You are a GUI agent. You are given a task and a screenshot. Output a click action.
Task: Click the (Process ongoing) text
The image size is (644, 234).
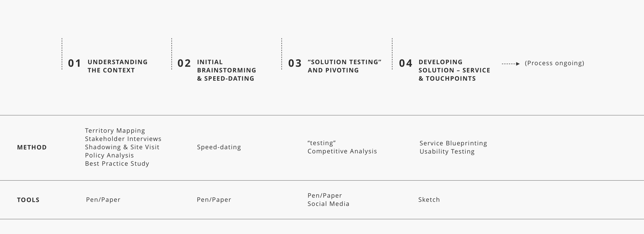coord(554,63)
